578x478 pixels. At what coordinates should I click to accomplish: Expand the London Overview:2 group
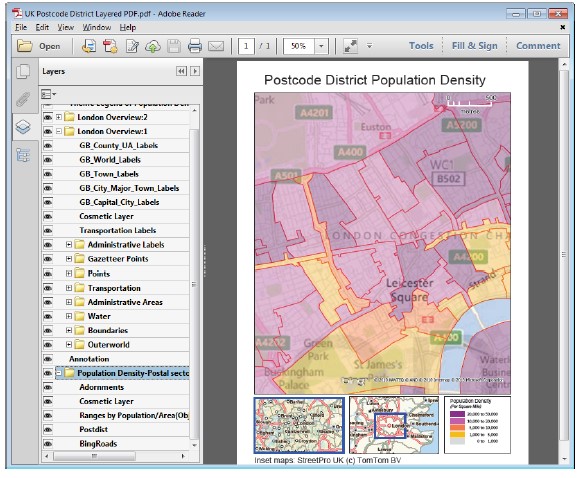tap(59, 117)
